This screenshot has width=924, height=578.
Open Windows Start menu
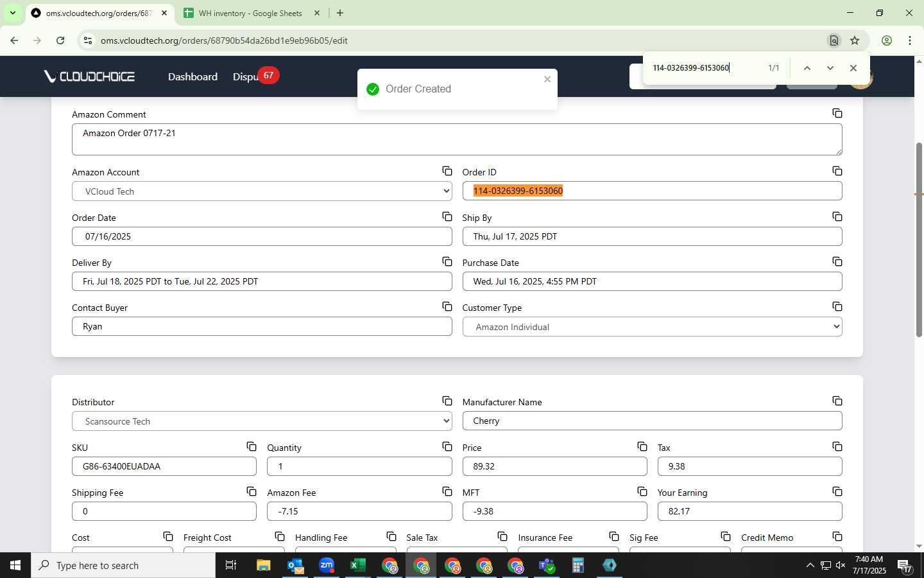click(15, 565)
